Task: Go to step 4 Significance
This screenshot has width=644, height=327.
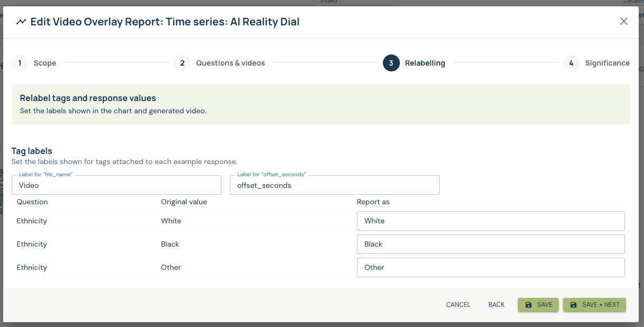Action: pyautogui.click(x=596, y=63)
